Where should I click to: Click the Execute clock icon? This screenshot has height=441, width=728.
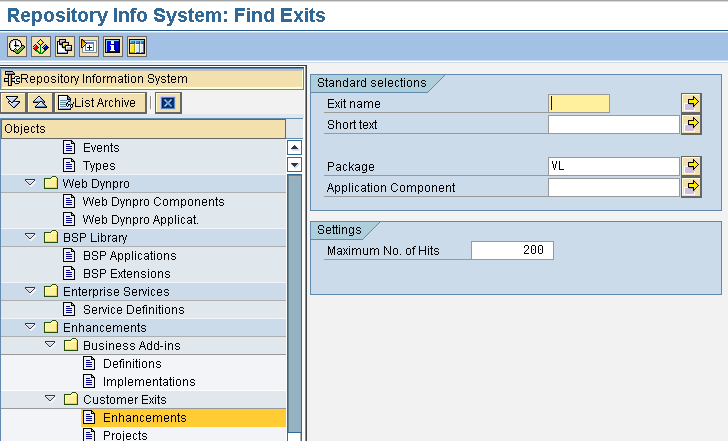[16, 46]
